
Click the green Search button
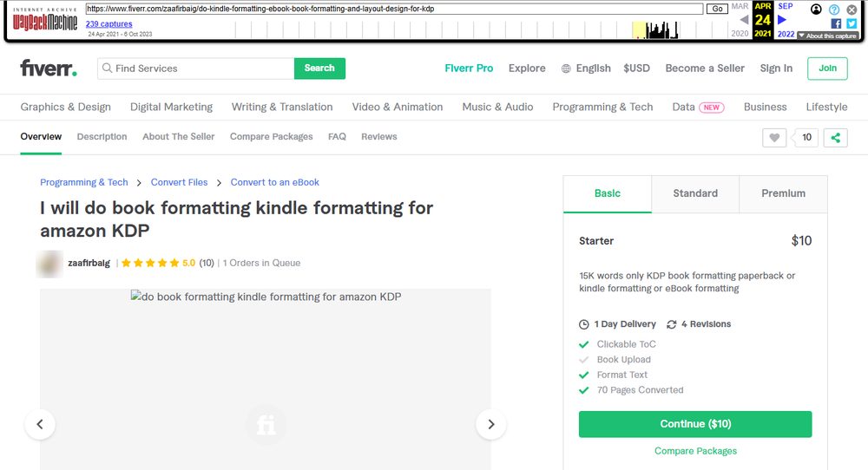point(319,68)
